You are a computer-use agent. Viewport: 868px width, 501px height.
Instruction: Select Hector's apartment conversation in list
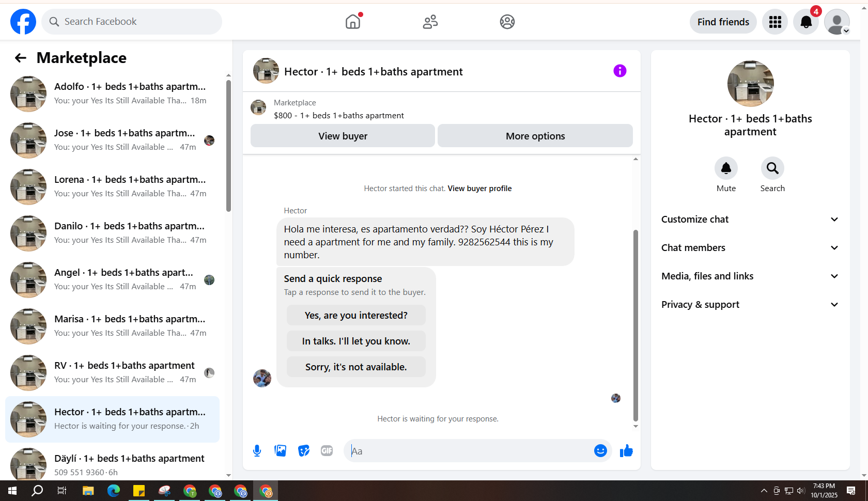(x=112, y=419)
